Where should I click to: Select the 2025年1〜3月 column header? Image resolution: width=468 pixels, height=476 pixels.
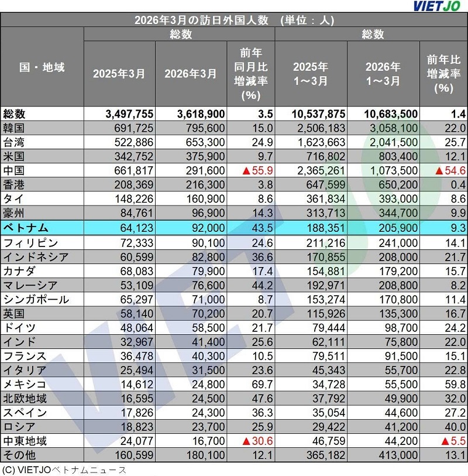311,74
